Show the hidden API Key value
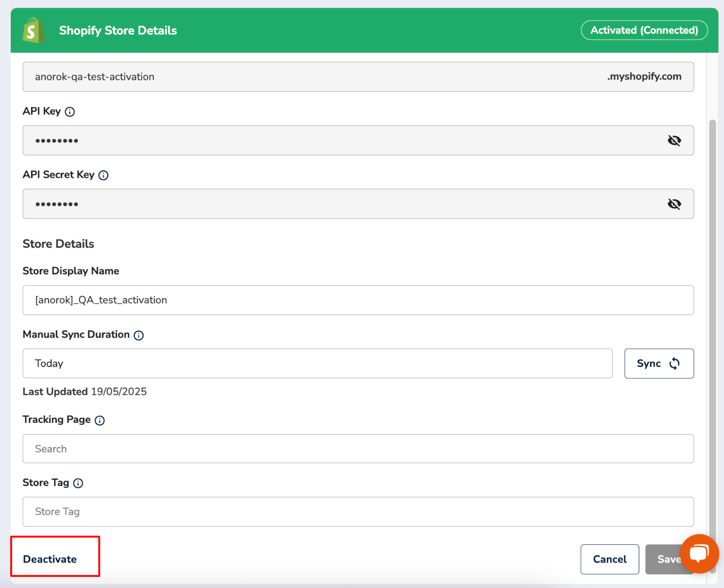This screenshot has width=724, height=588. tap(674, 141)
